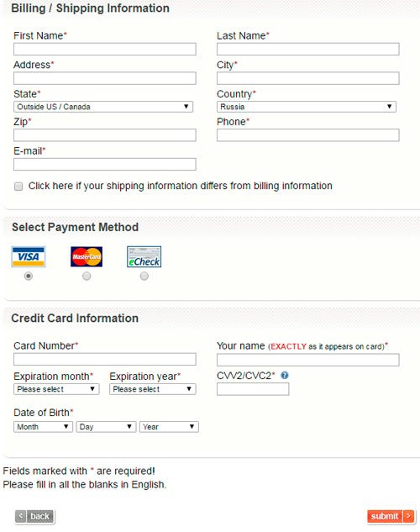Image resolution: width=420 pixels, height=532 pixels.
Task: Select the Visa radio button
Action: (x=29, y=277)
